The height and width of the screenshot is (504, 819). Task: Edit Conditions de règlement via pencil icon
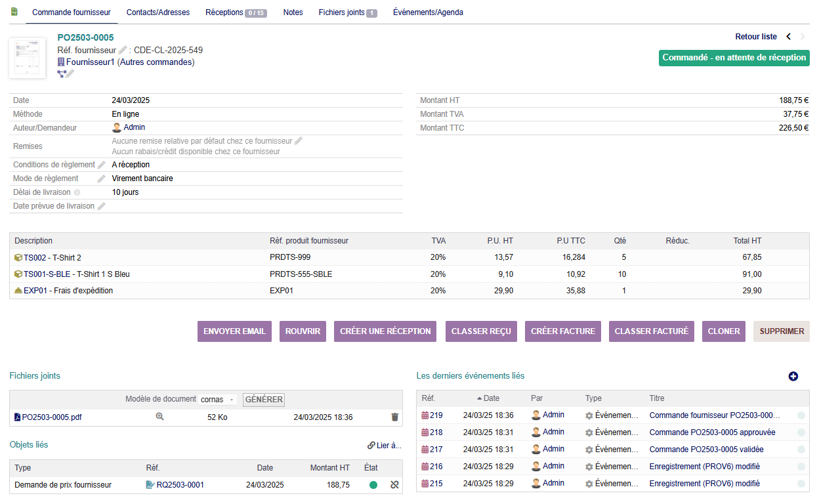point(101,165)
